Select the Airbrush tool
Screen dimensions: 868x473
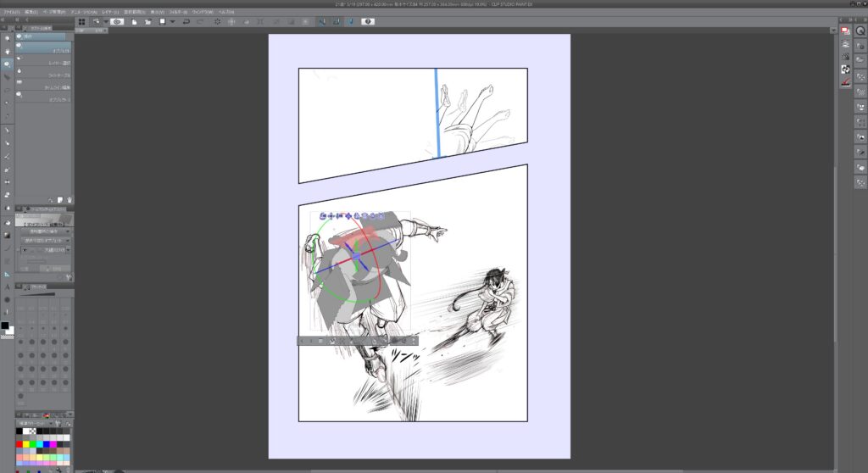click(7, 170)
